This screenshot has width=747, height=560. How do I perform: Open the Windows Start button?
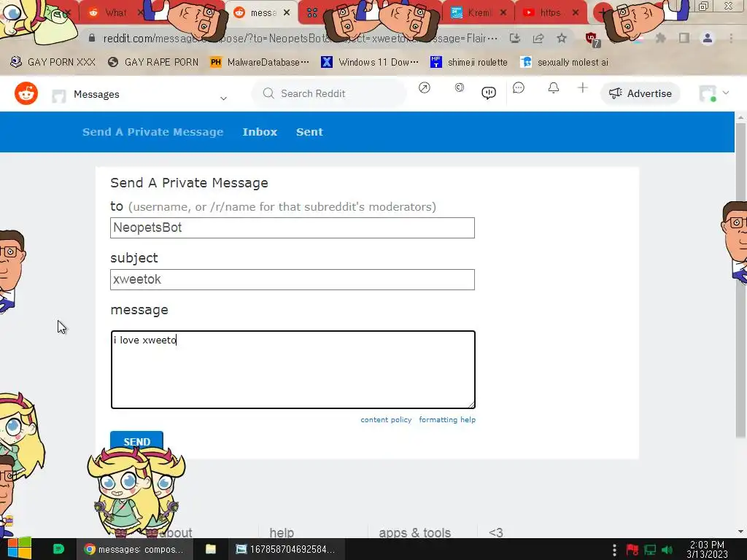20,549
